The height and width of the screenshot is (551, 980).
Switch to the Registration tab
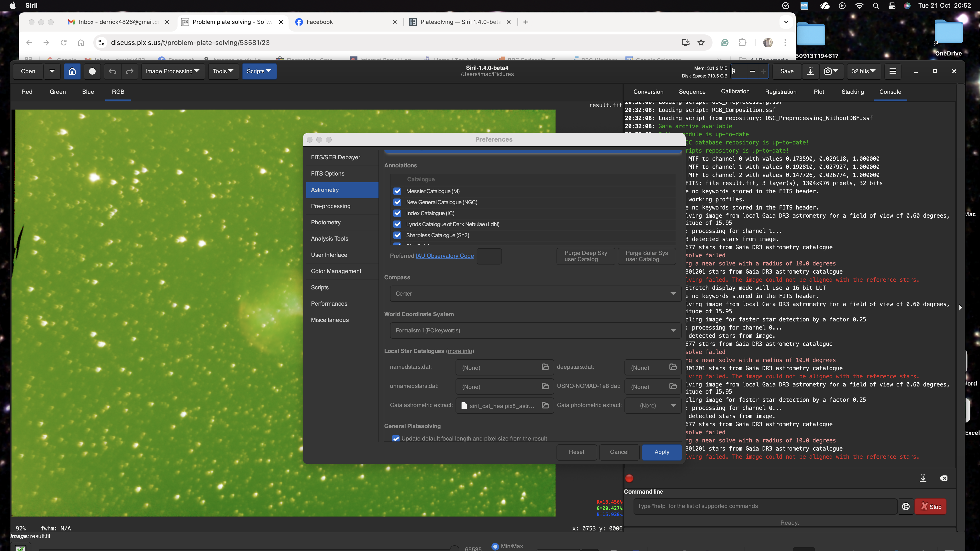pos(780,92)
